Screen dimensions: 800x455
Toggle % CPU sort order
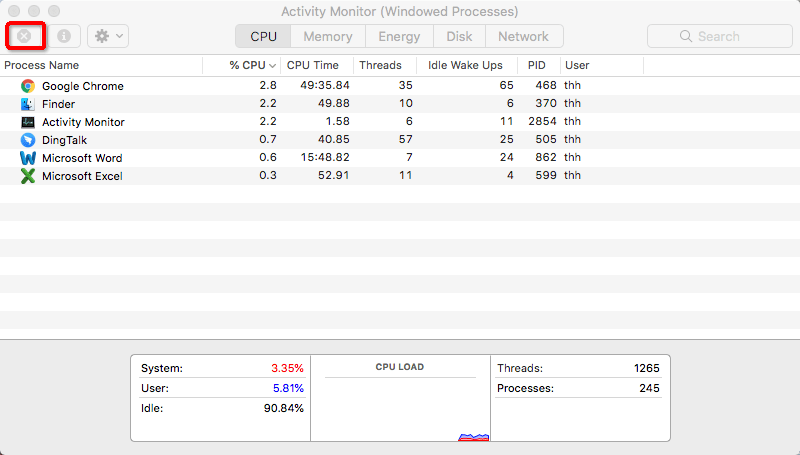click(x=242, y=65)
